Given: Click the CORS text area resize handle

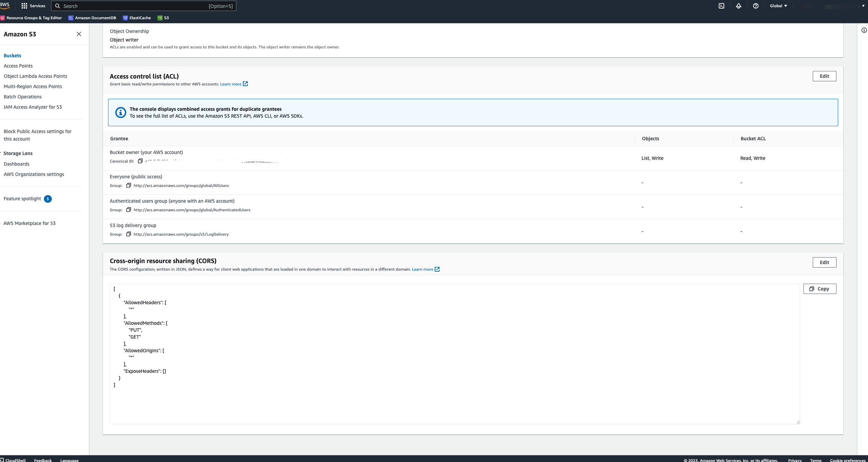Looking at the screenshot, I should 798,423.
